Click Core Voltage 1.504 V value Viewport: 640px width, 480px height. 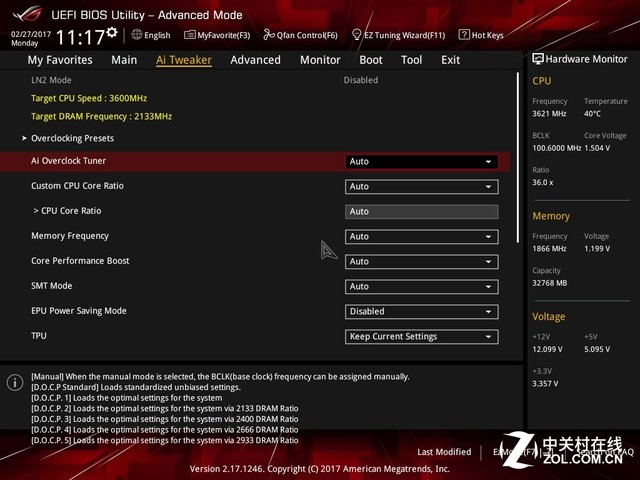597,148
